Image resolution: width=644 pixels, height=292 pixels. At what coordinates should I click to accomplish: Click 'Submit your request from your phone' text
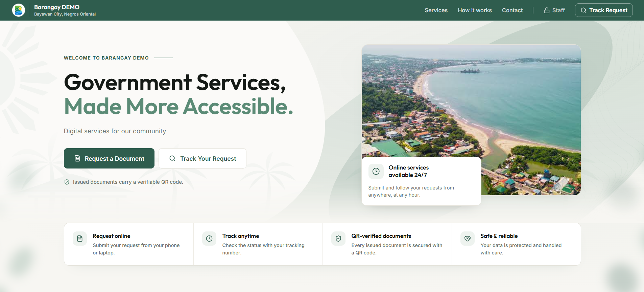point(136,249)
